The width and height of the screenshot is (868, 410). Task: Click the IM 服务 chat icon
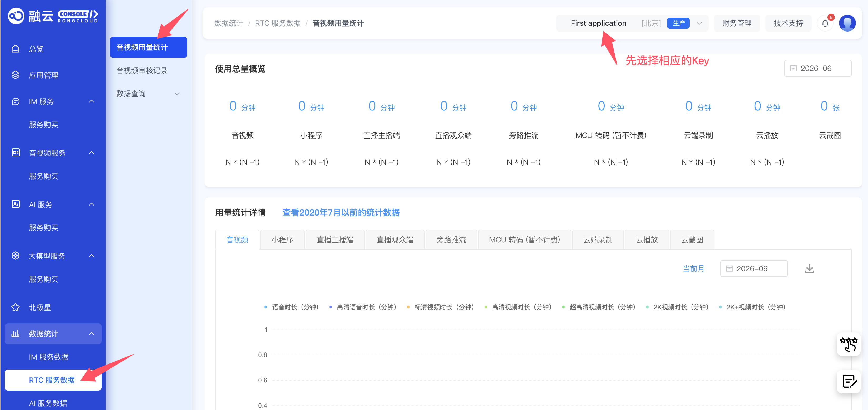pos(16,101)
